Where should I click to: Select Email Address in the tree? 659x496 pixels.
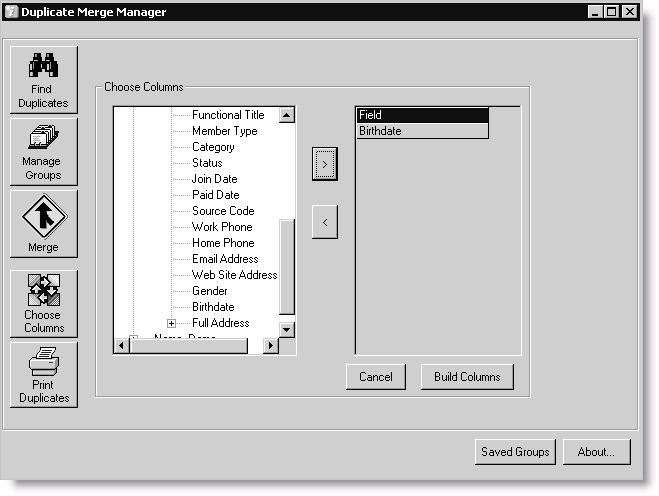[225, 259]
